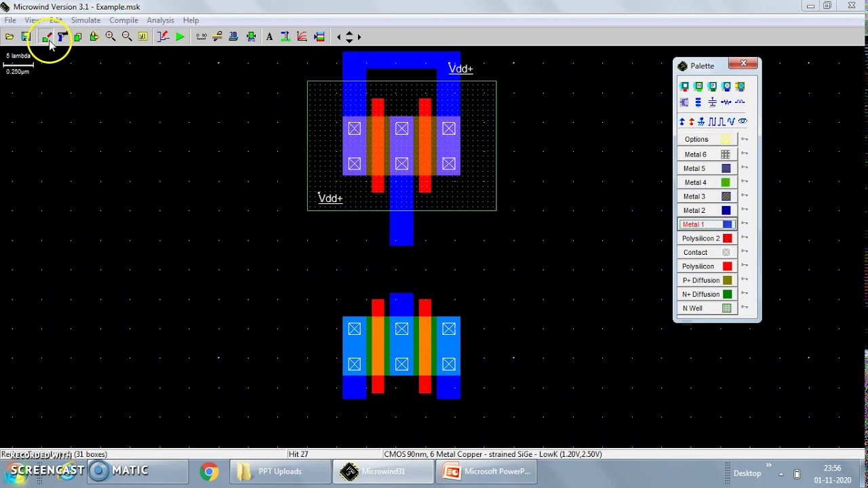Run simulation with green play arrow
The height and width of the screenshot is (488, 868).
(180, 37)
